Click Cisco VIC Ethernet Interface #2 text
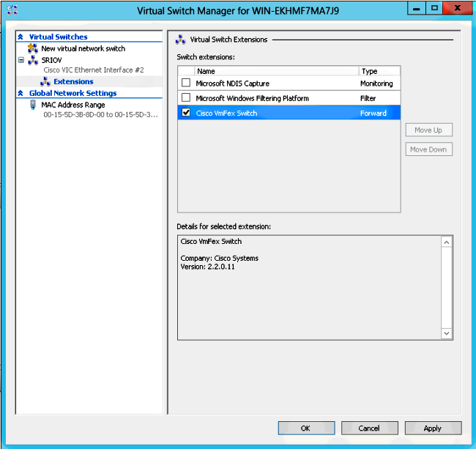The width and height of the screenshot is (476, 449). (94, 70)
